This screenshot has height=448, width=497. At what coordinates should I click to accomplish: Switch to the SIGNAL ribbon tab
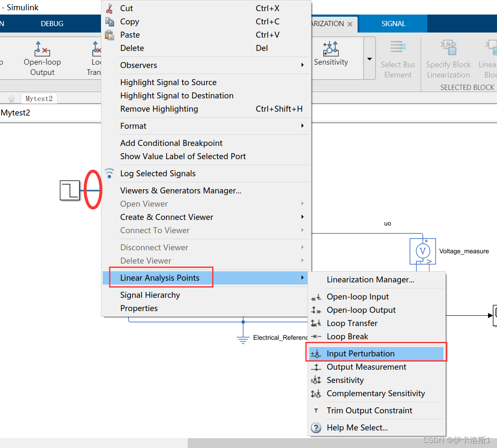tap(393, 24)
